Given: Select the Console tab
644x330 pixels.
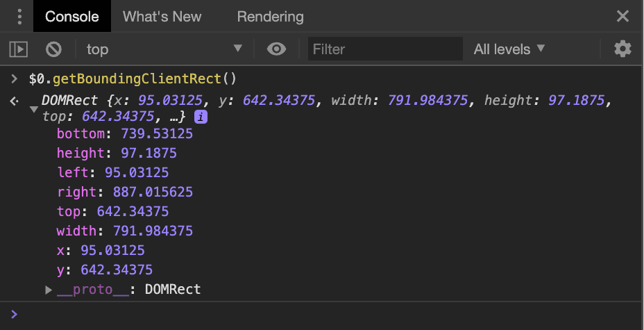Looking at the screenshot, I should 72,17.
